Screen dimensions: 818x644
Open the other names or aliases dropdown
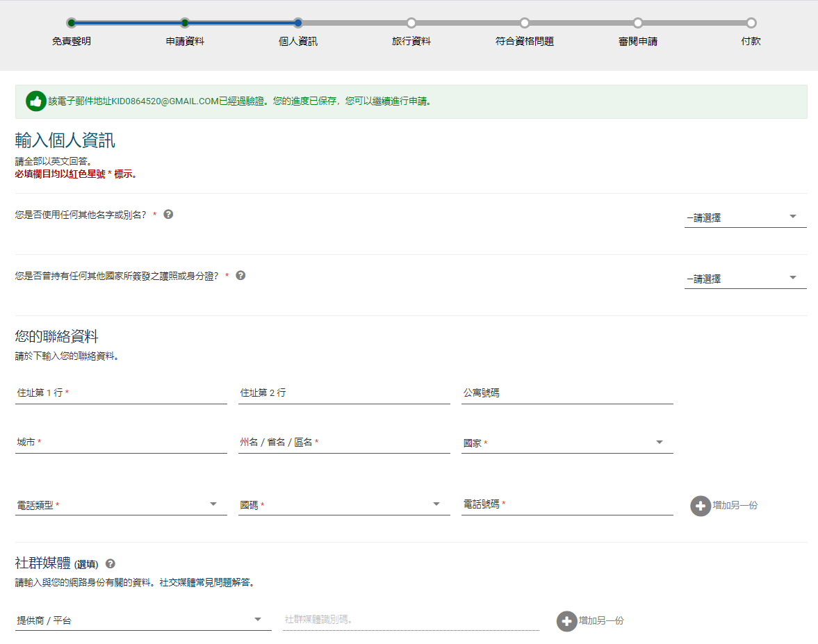745,217
